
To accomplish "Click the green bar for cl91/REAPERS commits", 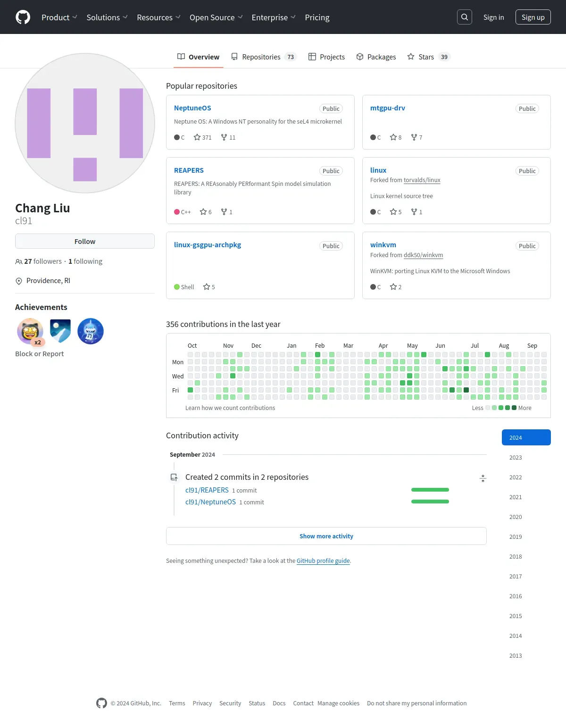I will [430, 490].
